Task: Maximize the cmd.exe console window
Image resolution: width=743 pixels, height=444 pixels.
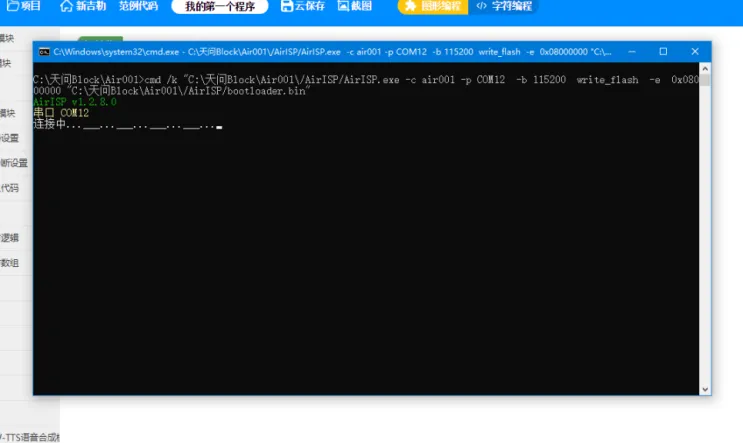Action: 662,51
